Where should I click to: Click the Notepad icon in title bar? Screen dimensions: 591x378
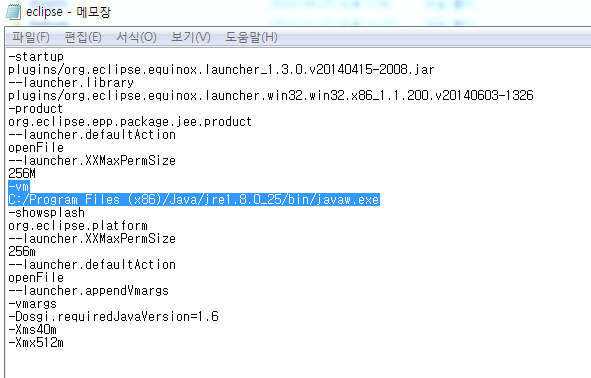tap(13, 12)
